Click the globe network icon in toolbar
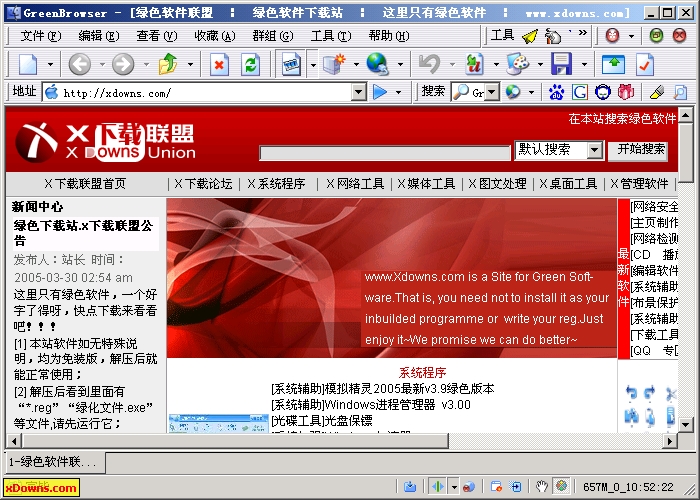The height and width of the screenshot is (500, 700). (x=377, y=64)
